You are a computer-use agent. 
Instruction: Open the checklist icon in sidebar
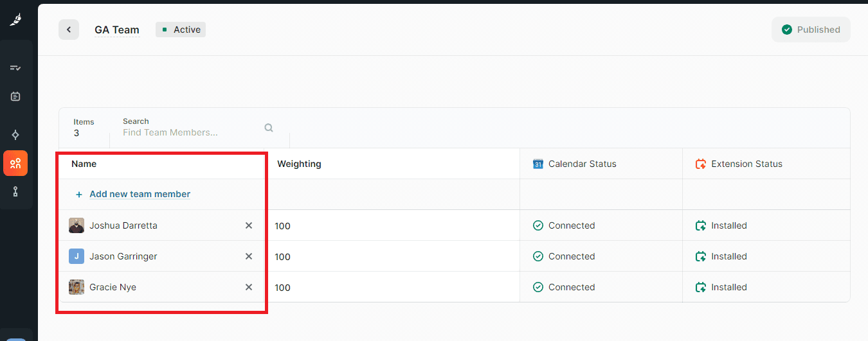(x=15, y=67)
